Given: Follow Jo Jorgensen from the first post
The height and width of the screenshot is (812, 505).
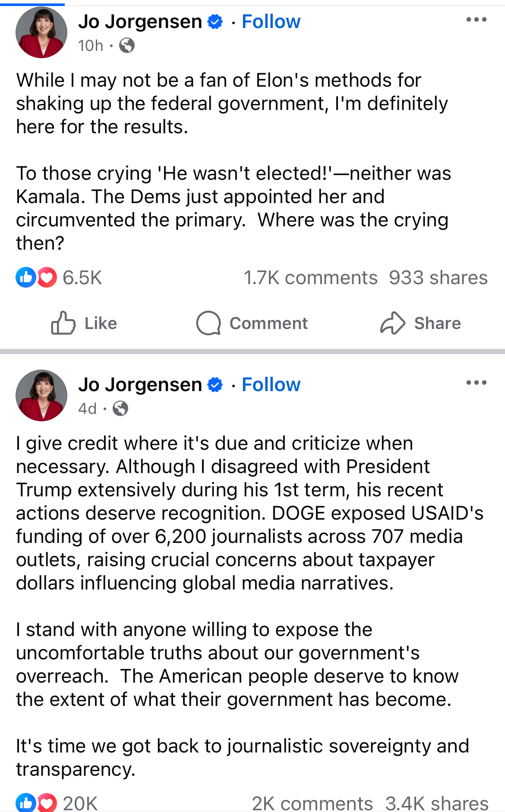Looking at the screenshot, I should [271, 22].
